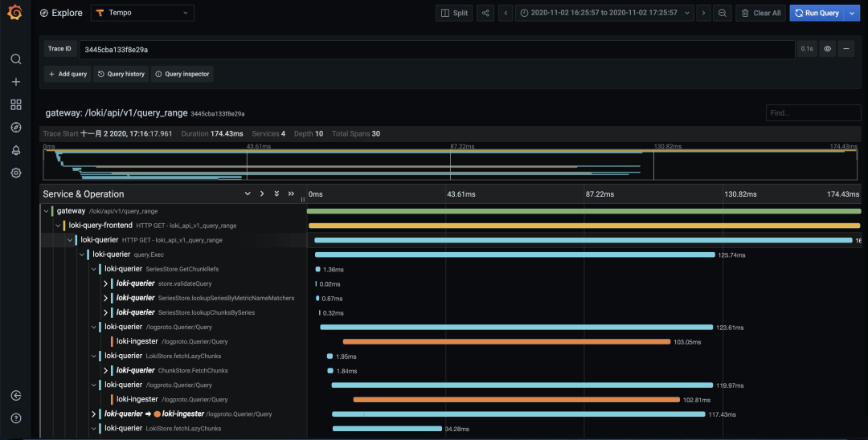Open the Run Query options arrow
This screenshot has width=868, height=440.
point(852,13)
